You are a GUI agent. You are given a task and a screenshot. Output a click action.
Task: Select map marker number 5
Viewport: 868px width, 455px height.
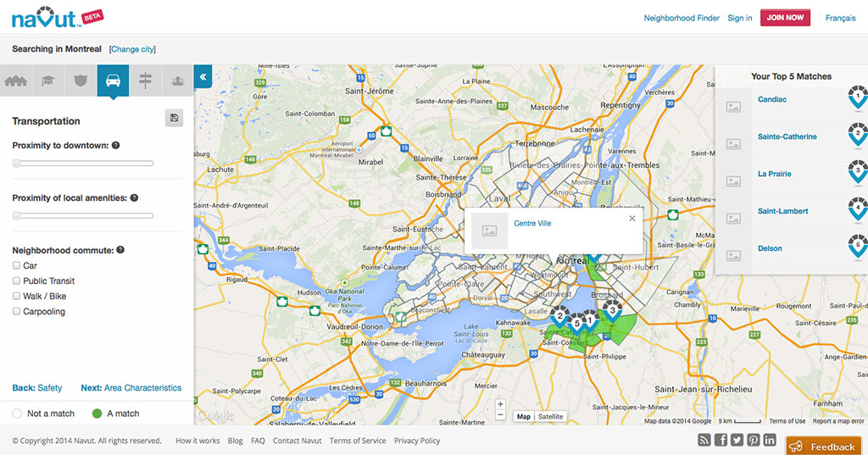[x=576, y=324]
